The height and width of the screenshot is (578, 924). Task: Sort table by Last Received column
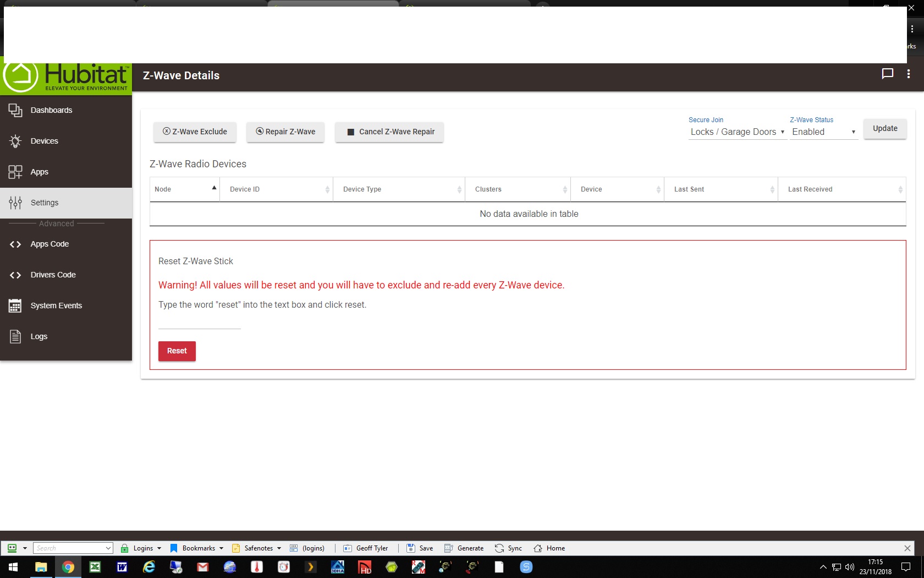pos(842,189)
